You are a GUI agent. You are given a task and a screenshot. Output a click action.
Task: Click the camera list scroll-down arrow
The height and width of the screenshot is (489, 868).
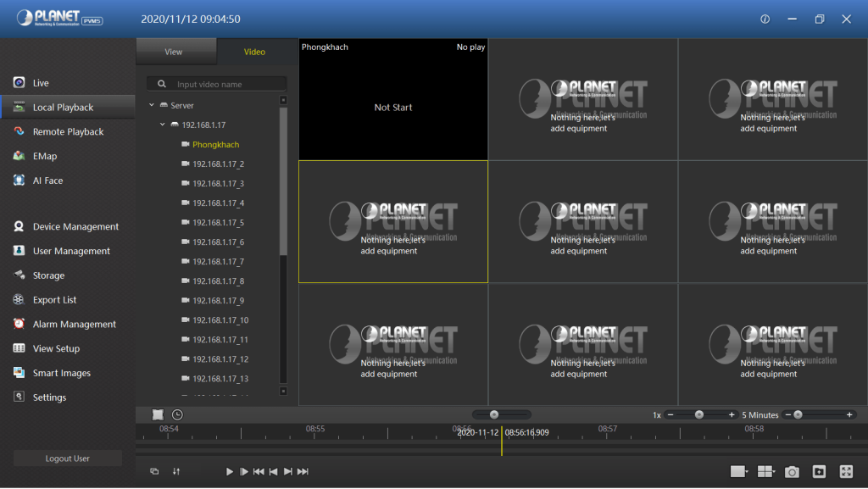pos(283,391)
